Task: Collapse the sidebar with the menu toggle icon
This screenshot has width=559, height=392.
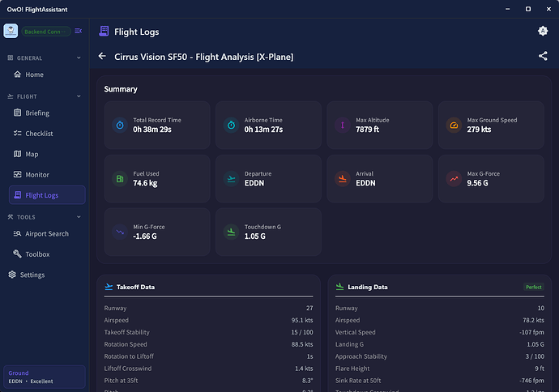Action: [x=79, y=31]
